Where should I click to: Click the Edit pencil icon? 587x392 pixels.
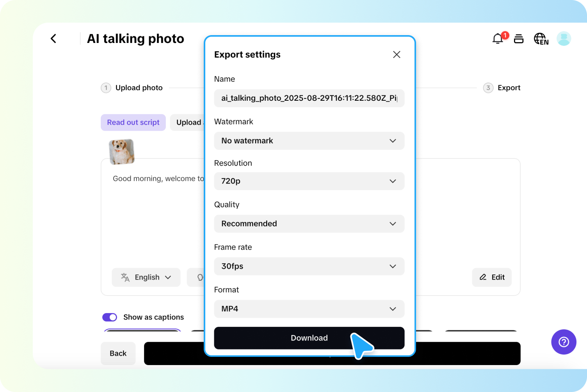[483, 277]
